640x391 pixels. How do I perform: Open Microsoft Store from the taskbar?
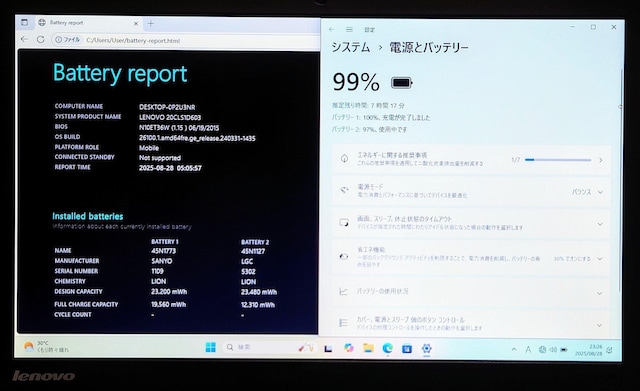click(407, 348)
